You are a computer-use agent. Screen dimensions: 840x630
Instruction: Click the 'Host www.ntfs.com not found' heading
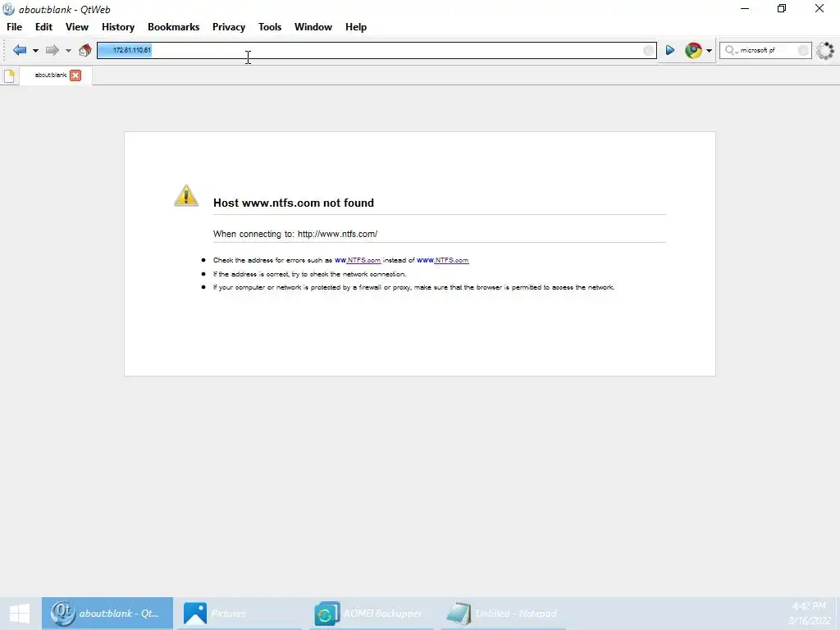pyautogui.click(x=294, y=203)
